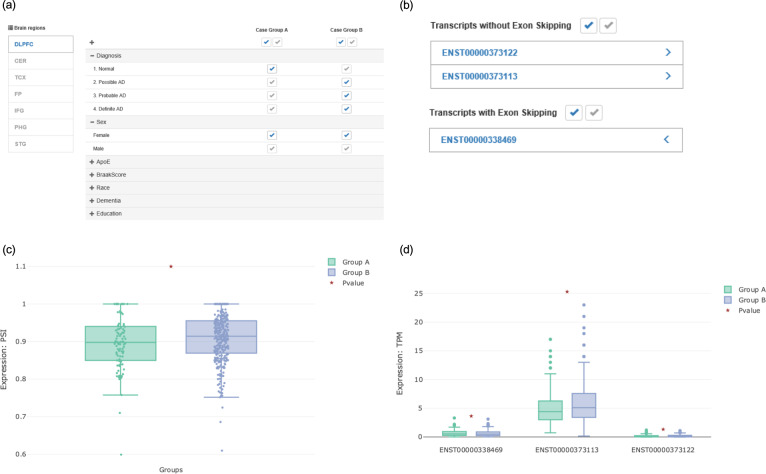The width and height of the screenshot is (766, 474).
Task: Expand the ApoE filter section
Action: [92, 160]
